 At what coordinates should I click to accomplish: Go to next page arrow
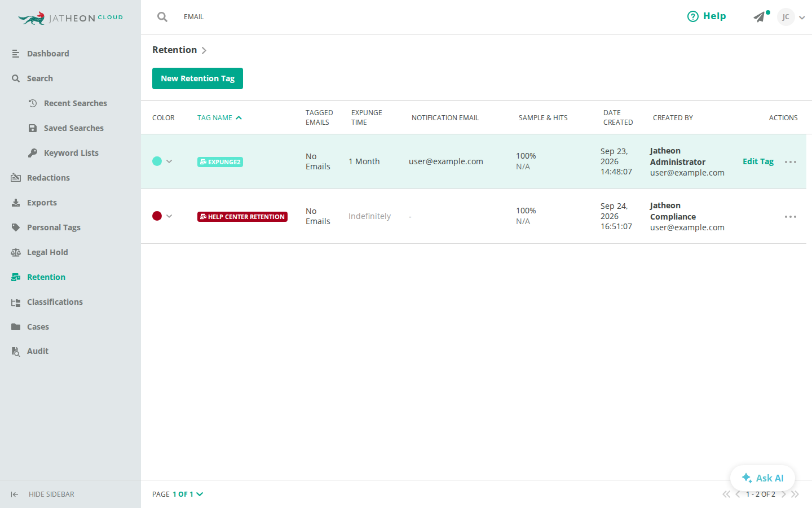click(783, 494)
